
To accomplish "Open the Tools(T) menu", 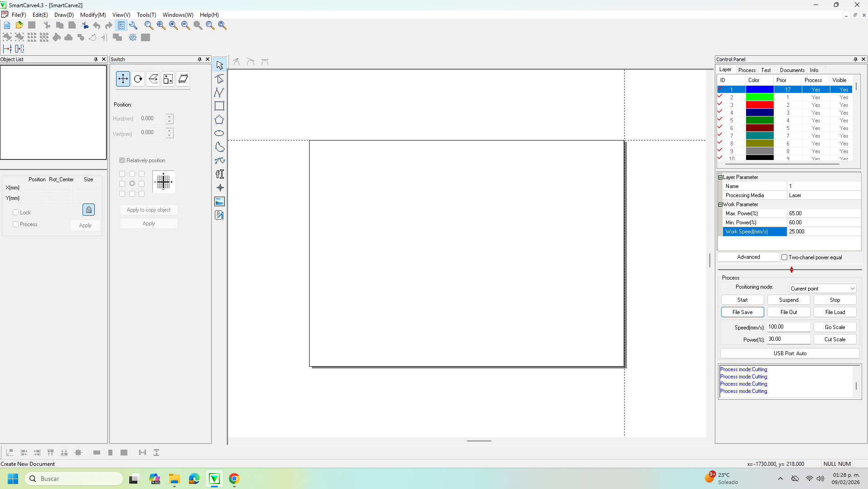I will (146, 15).
